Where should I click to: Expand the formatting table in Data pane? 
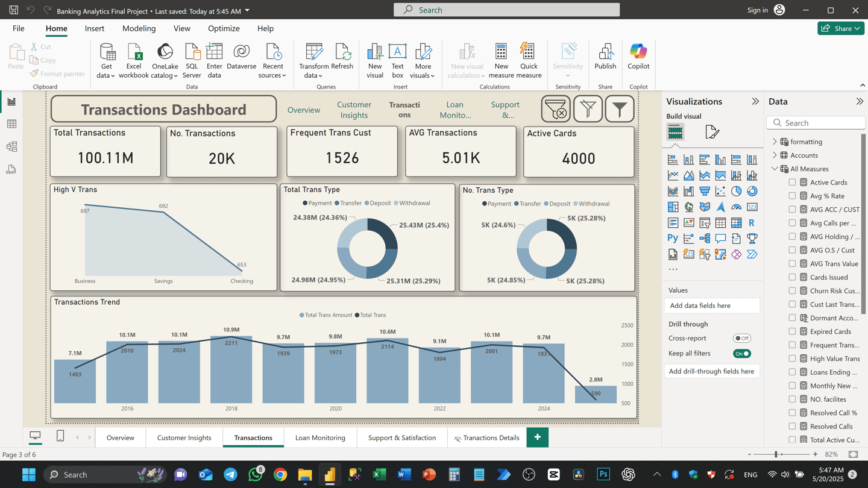pos(775,142)
